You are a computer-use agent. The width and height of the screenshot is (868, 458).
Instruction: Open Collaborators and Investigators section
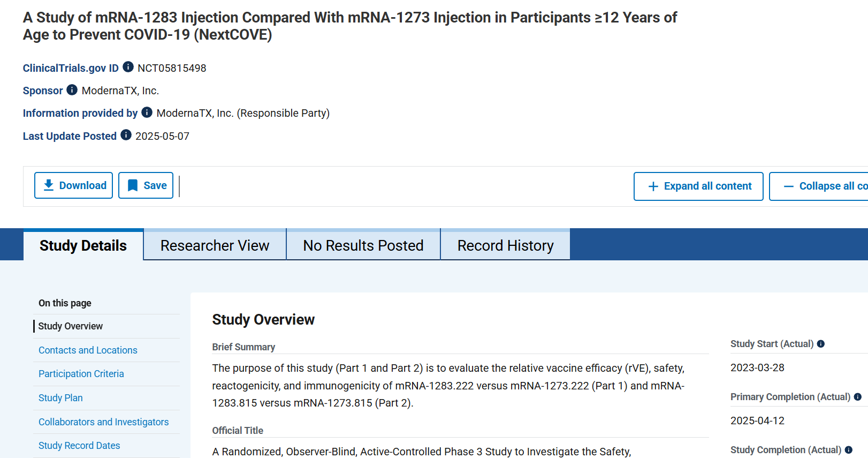coord(103,422)
